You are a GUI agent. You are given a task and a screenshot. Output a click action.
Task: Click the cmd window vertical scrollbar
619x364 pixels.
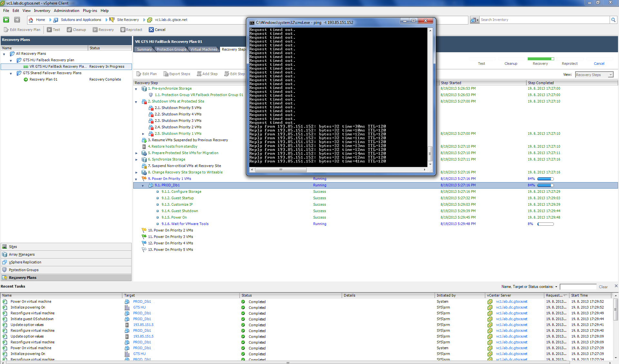[x=430, y=97]
